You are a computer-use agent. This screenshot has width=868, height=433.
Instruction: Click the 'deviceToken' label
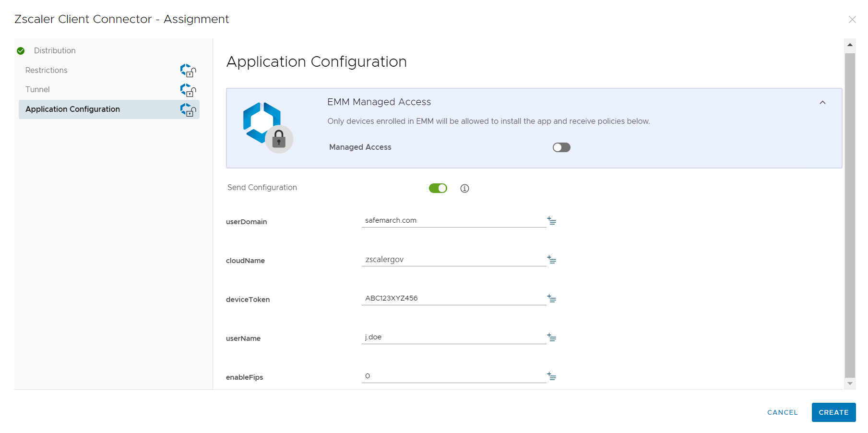coord(248,300)
